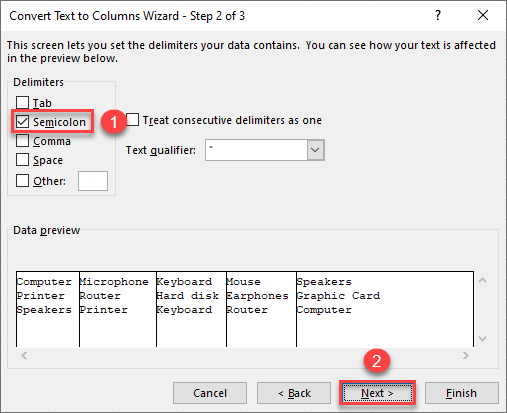Proceed with the Next button
This screenshot has width=507, height=413.
tap(377, 393)
